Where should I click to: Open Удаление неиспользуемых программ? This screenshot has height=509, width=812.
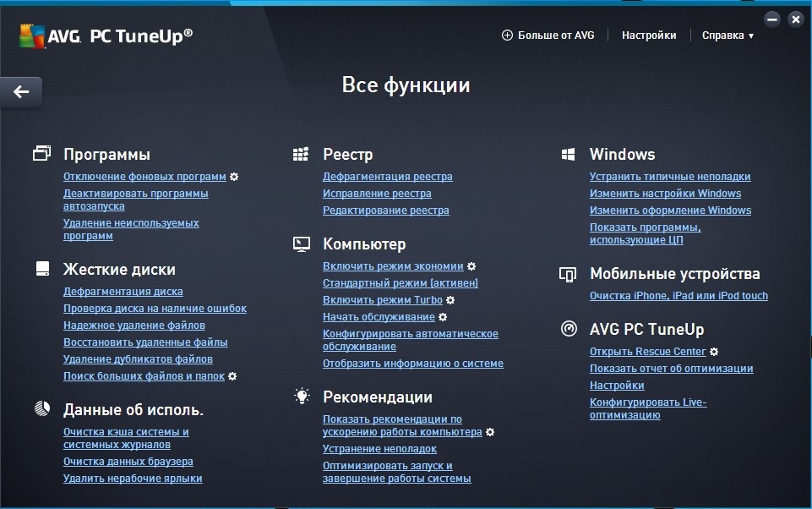coord(131,229)
